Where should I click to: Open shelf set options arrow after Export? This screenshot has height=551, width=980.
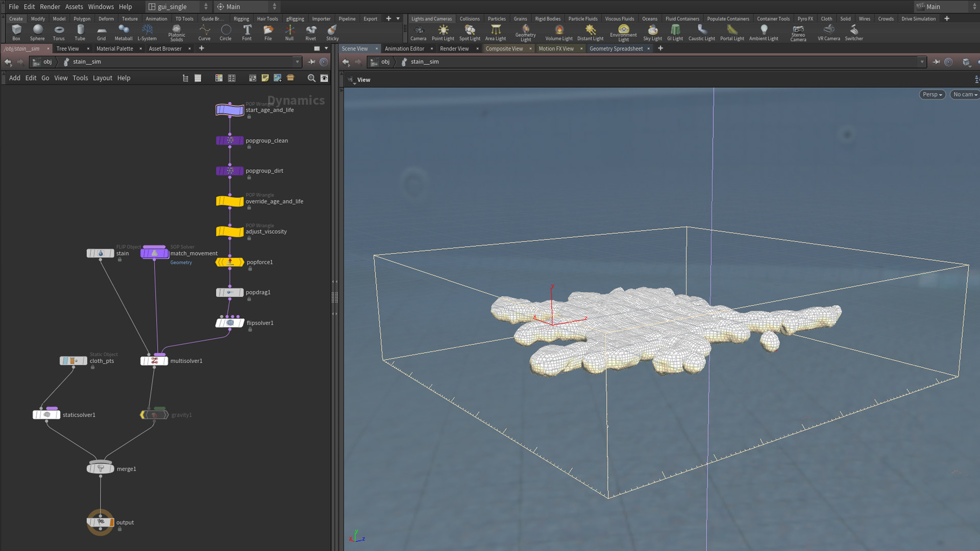[398, 19]
